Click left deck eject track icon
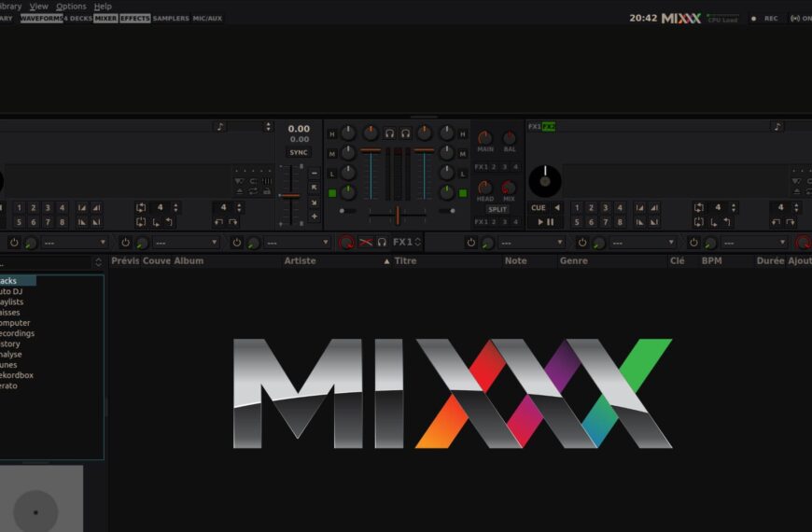812x532 pixels. (x=239, y=191)
